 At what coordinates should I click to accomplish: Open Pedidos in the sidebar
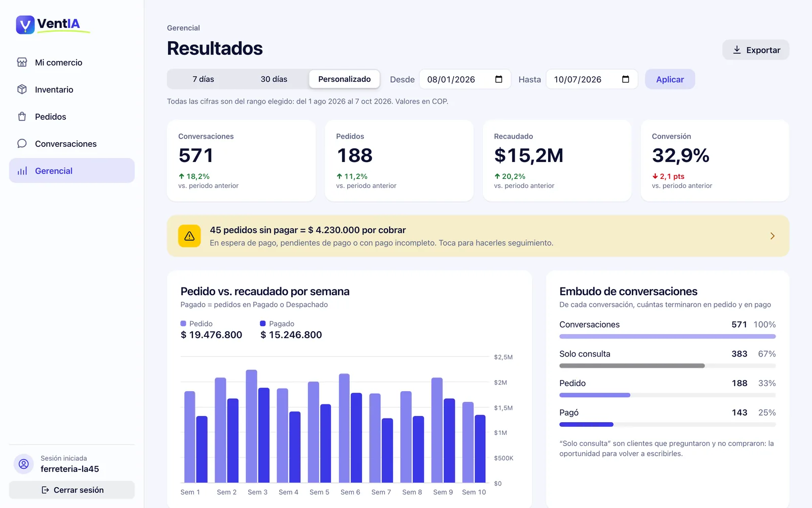click(72, 116)
